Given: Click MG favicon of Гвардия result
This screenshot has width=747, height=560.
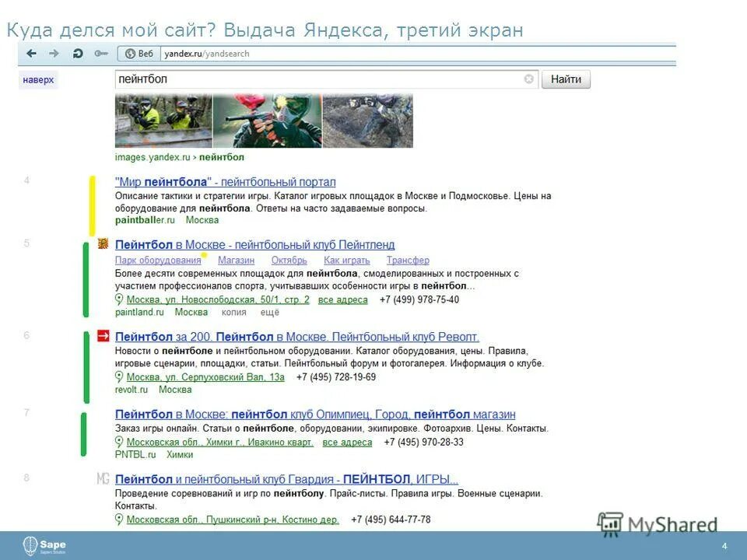Looking at the screenshot, I should click(103, 478).
